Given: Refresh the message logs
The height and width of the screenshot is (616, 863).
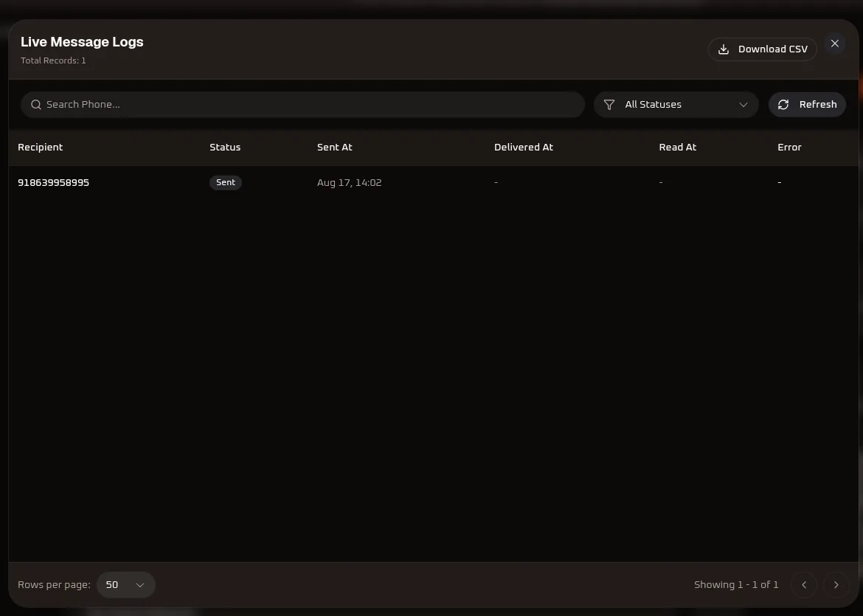Looking at the screenshot, I should (807, 105).
